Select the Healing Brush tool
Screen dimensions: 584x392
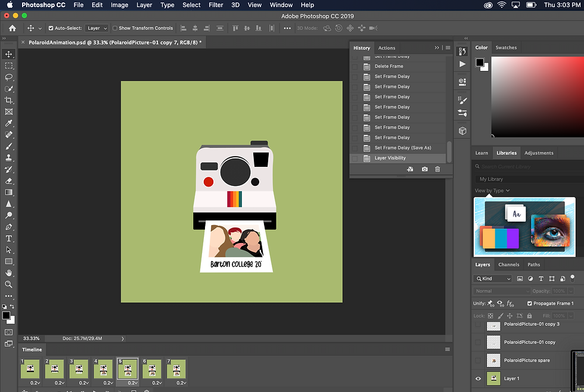(x=8, y=135)
